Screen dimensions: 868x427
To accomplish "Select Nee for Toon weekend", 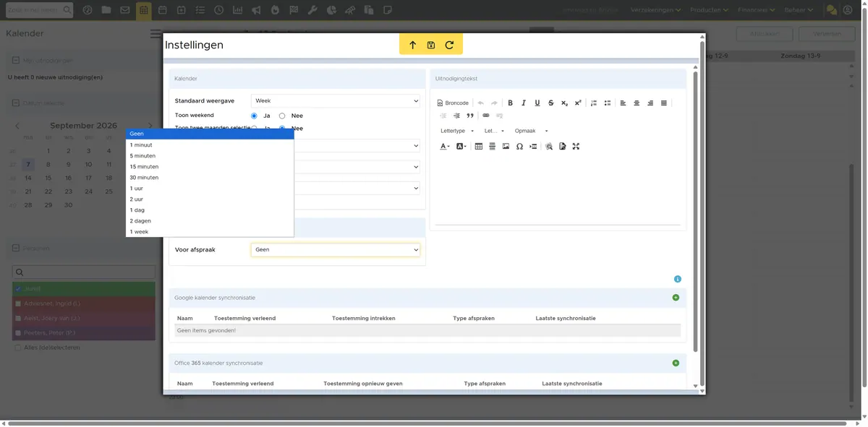I will [x=282, y=116].
